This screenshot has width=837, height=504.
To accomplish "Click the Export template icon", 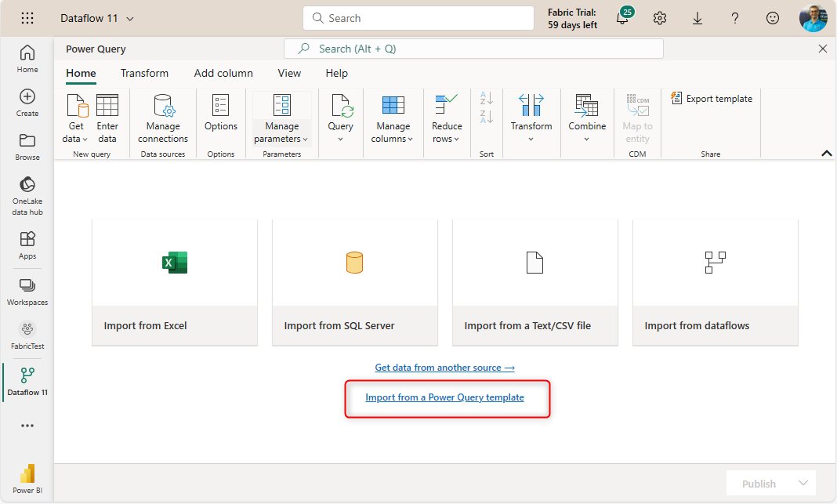I will coord(677,98).
